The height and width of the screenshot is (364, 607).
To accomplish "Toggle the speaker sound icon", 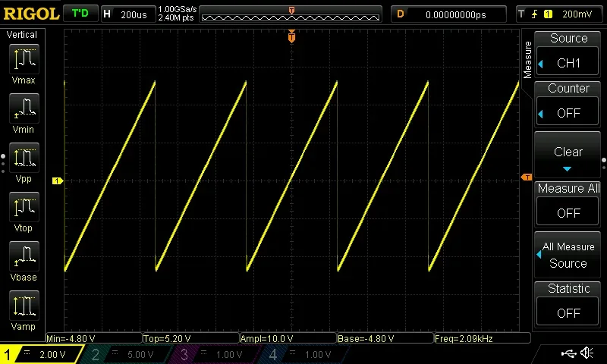I will tap(587, 353).
